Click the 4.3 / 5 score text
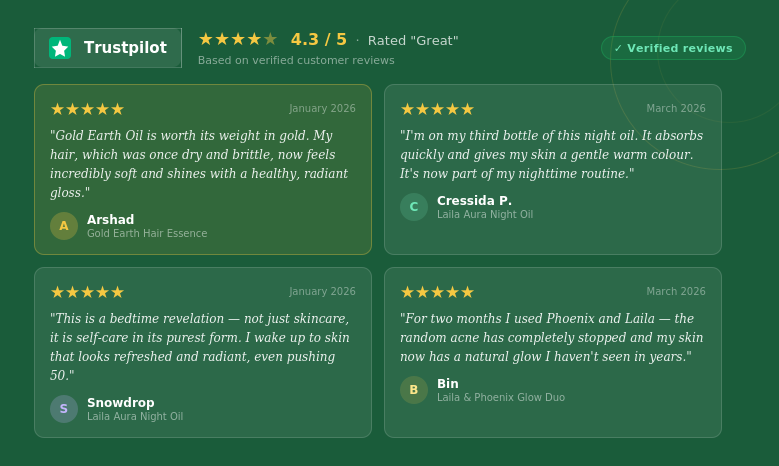 319,40
